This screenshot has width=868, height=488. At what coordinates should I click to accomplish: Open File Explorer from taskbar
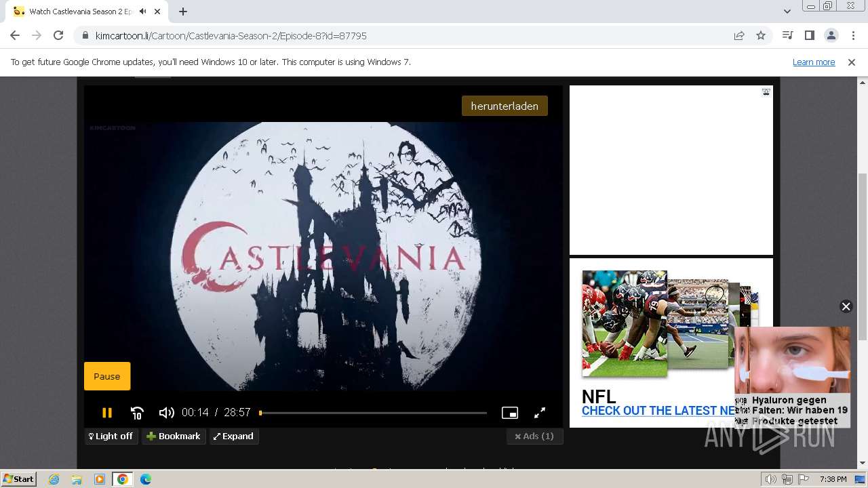point(77,479)
